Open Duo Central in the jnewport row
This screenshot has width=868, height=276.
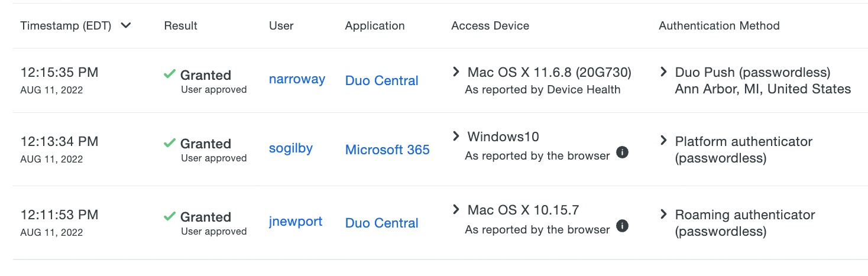[381, 223]
